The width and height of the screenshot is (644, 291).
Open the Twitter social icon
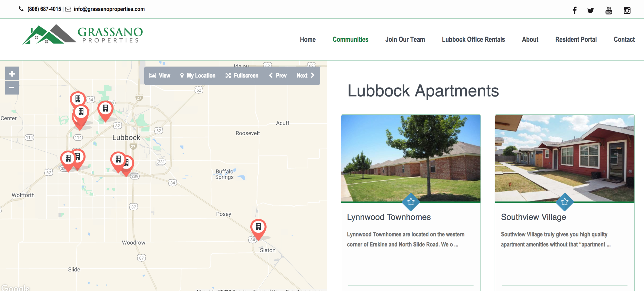point(590,11)
